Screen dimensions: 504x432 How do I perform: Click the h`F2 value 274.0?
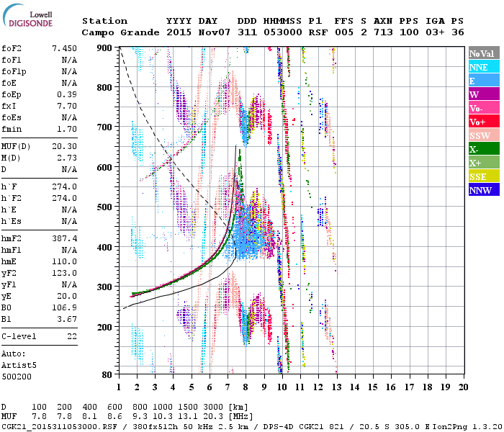click(64, 198)
